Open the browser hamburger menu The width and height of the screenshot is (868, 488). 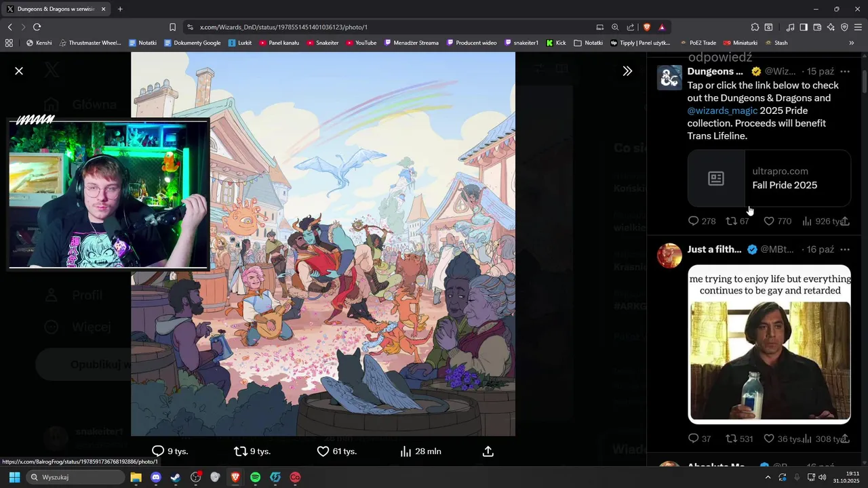(858, 27)
